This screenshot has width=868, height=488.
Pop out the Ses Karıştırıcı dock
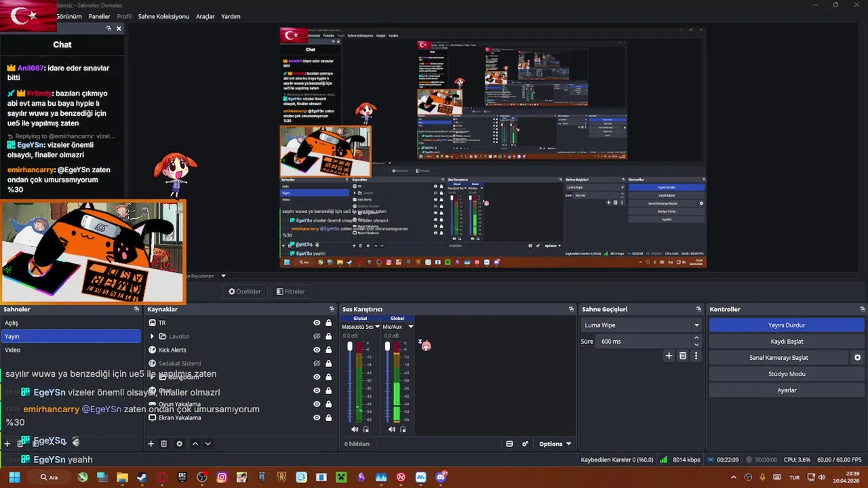point(571,309)
